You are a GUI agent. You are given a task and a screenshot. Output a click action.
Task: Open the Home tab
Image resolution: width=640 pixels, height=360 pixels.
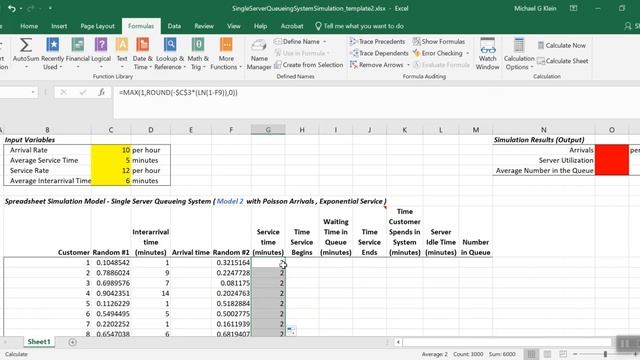click(29, 26)
